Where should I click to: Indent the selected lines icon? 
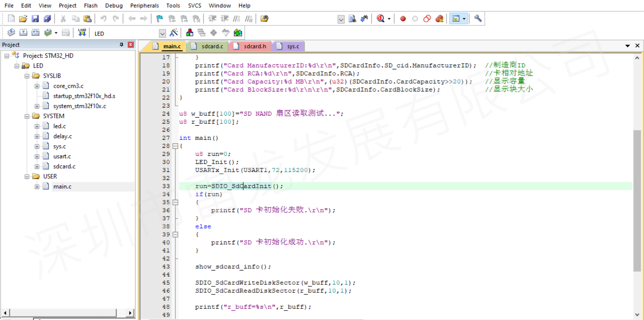(x=212, y=19)
